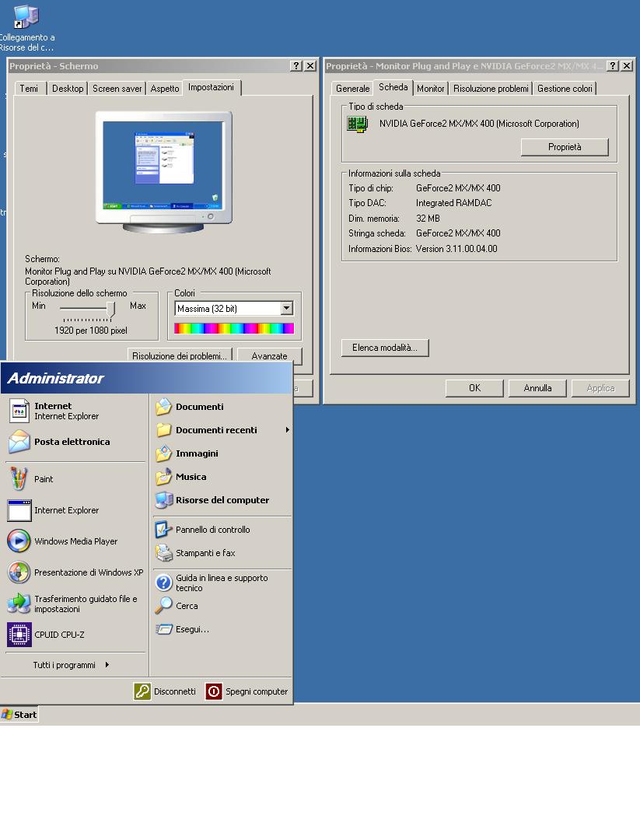Viewport: 640px width, 840px height.
Task: Launch Paint from its brush cup icon
Action: 19,479
